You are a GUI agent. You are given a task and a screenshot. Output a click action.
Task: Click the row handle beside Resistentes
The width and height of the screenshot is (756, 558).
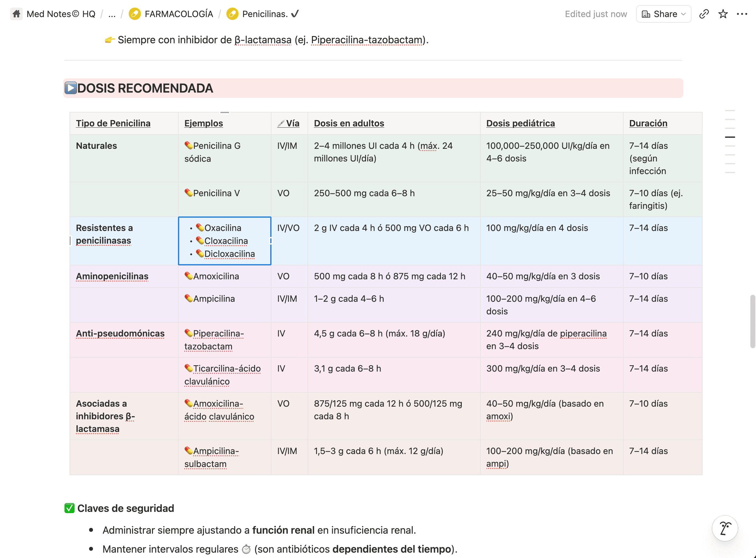point(70,241)
